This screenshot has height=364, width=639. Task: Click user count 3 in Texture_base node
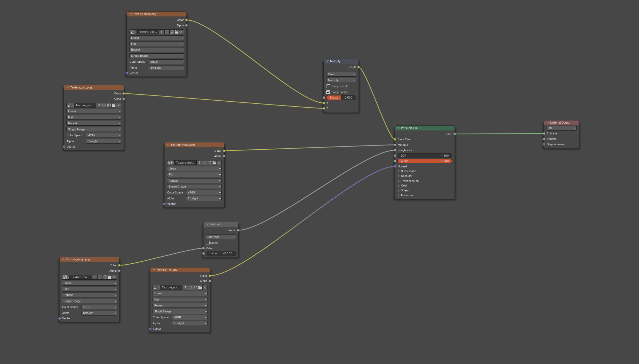(x=162, y=32)
